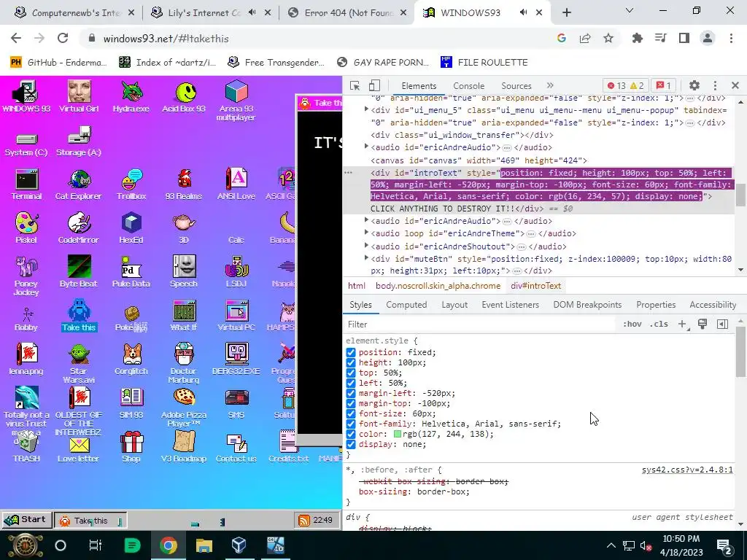Screen dimensions: 747x560
Task: Open the Event Listeners tab
Action: 510,305
